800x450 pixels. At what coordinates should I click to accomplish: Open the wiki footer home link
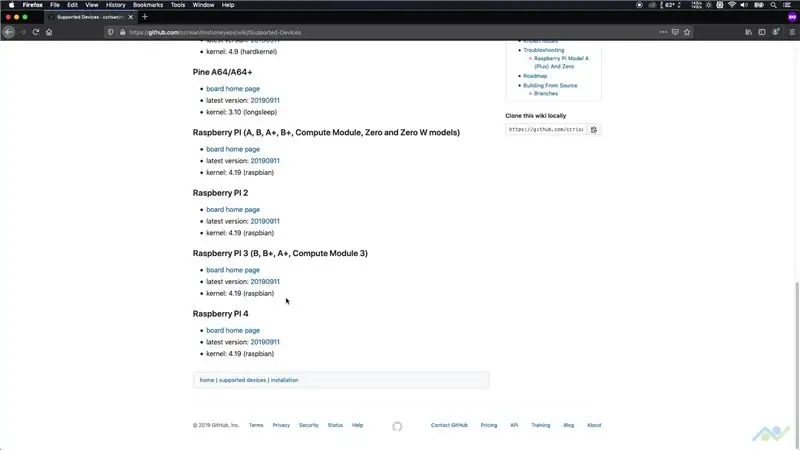click(207, 380)
